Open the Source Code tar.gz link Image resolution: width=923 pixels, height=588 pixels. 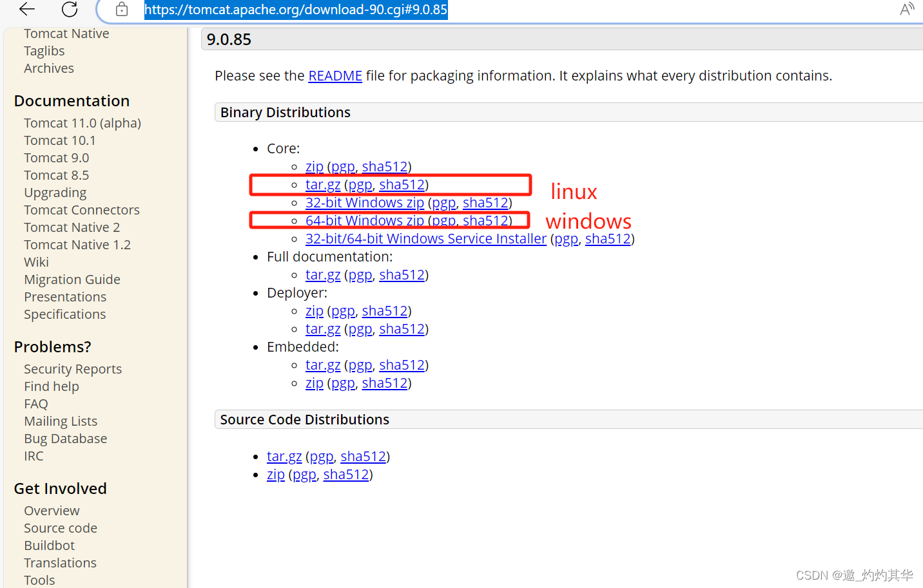[x=284, y=456]
